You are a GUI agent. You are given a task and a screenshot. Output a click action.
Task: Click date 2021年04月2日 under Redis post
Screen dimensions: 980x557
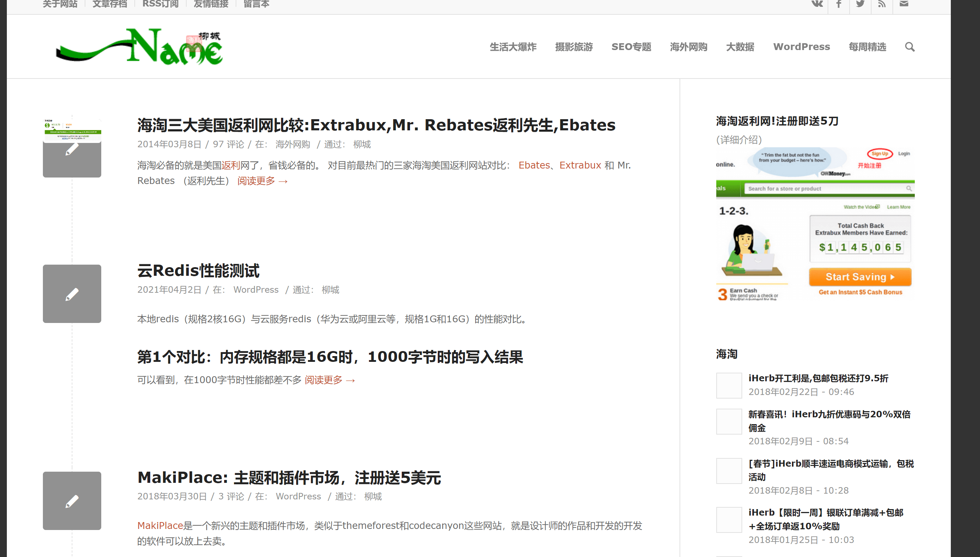pyautogui.click(x=169, y=289)
